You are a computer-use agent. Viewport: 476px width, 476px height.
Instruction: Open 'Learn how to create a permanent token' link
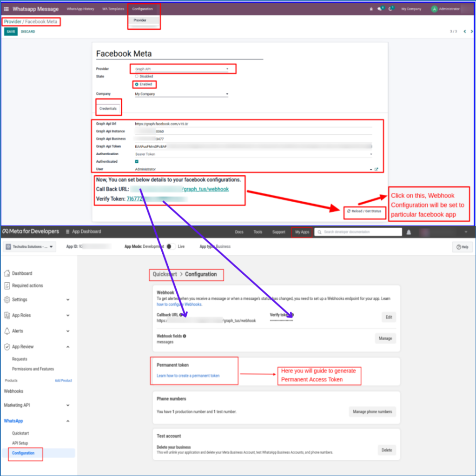[188, 376]
